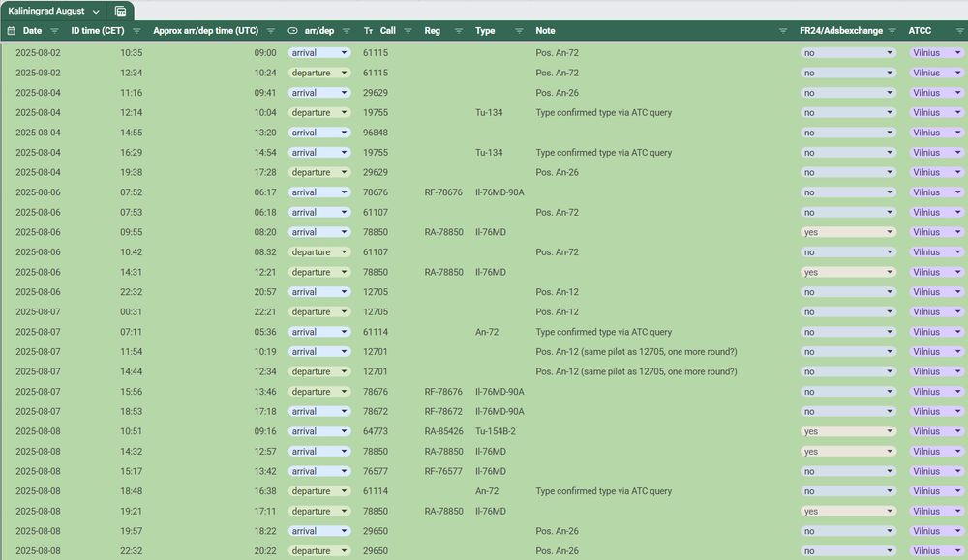Open the yes chip in the 14:31 78850 row
This screenshot has height=560, width=968.
848,272
